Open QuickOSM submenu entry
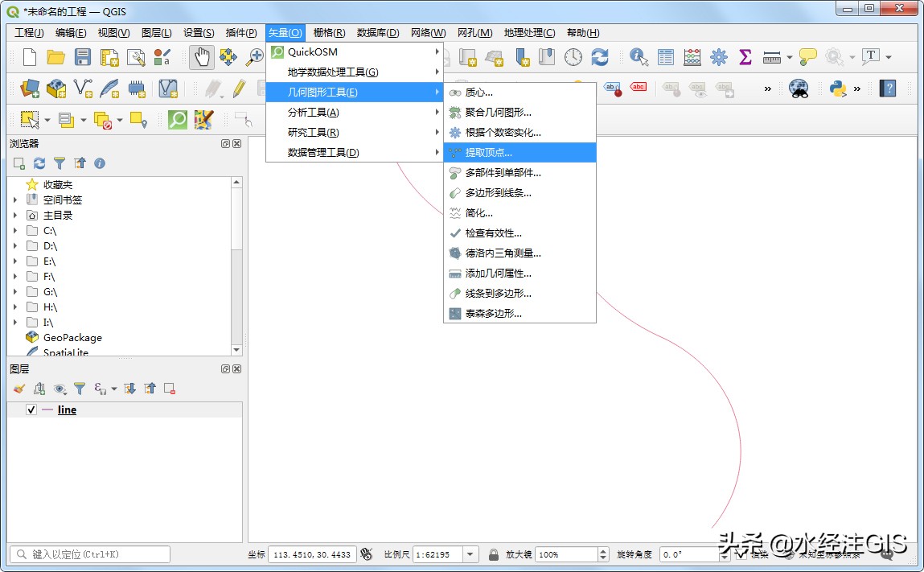This screenshot has height=572, width=924. pos(354,52)
